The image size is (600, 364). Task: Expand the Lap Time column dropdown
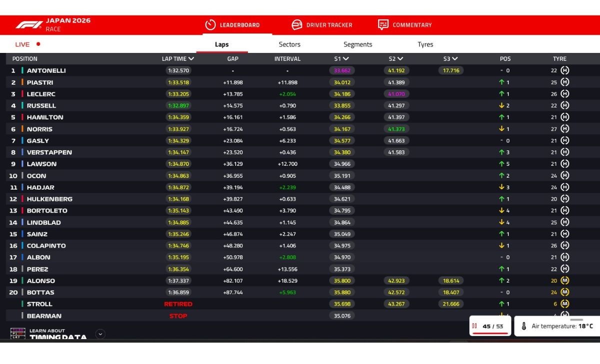191,59
